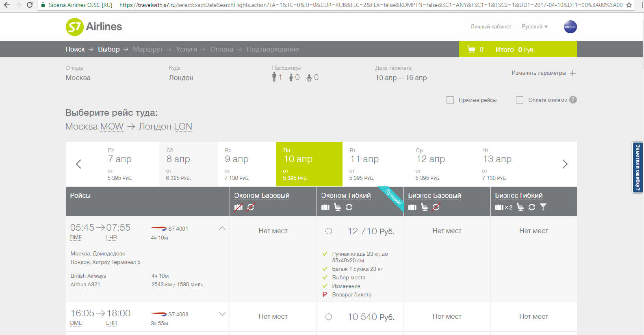Image resolution: width=644 pixels, height=335 pixels.
Task: Show earlier dates with the left arrow
Action: [x=79, y=164]
